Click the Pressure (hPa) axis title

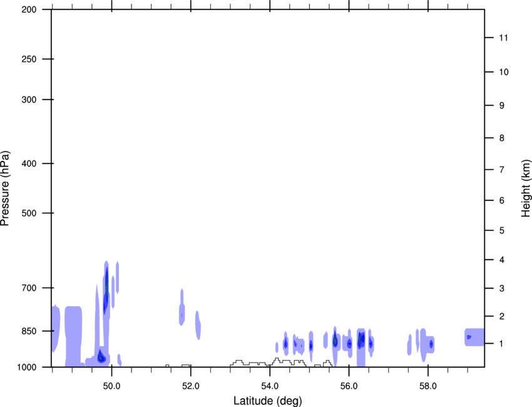coord(5,188)
